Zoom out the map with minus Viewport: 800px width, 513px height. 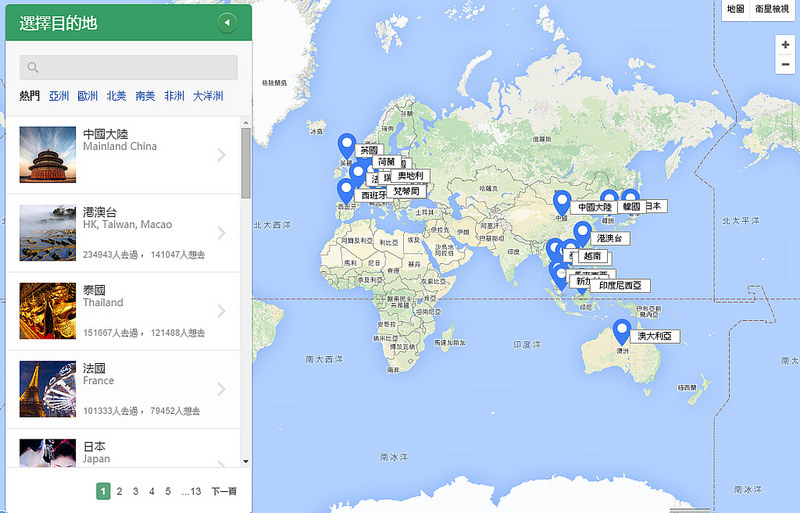785,65
